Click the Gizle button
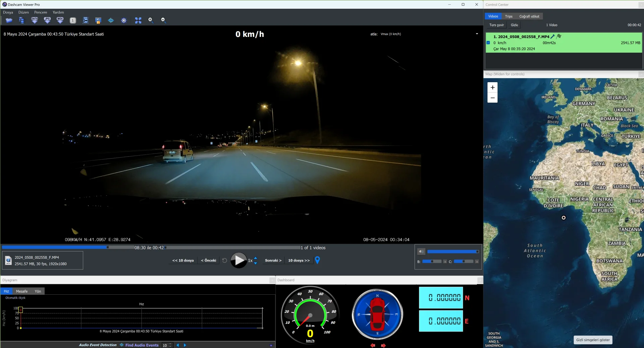644x348 pixels. point(514,25)
